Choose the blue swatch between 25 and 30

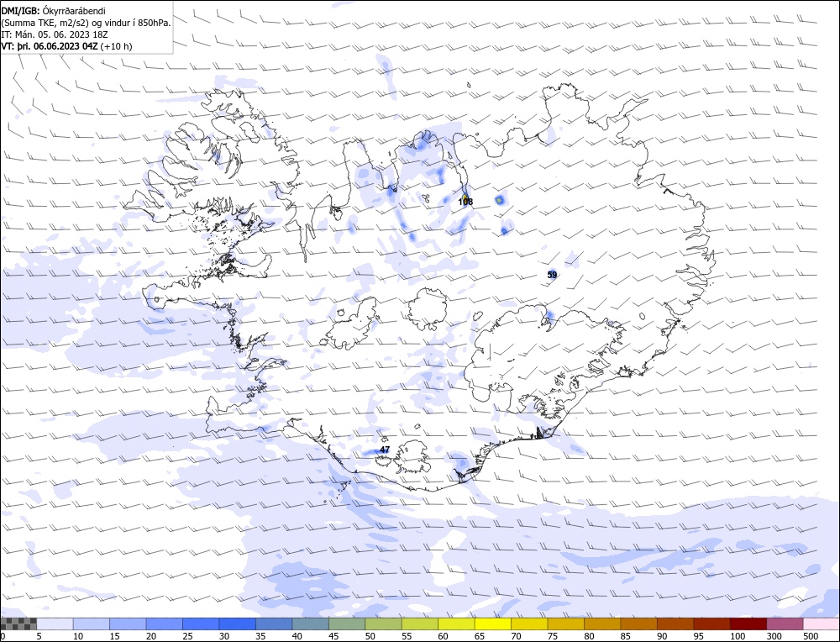201,624
